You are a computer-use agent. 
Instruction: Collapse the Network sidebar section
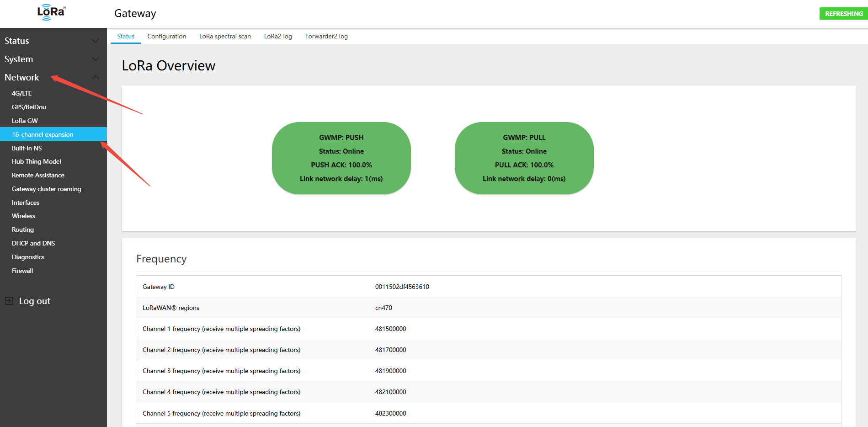point(96,77)
